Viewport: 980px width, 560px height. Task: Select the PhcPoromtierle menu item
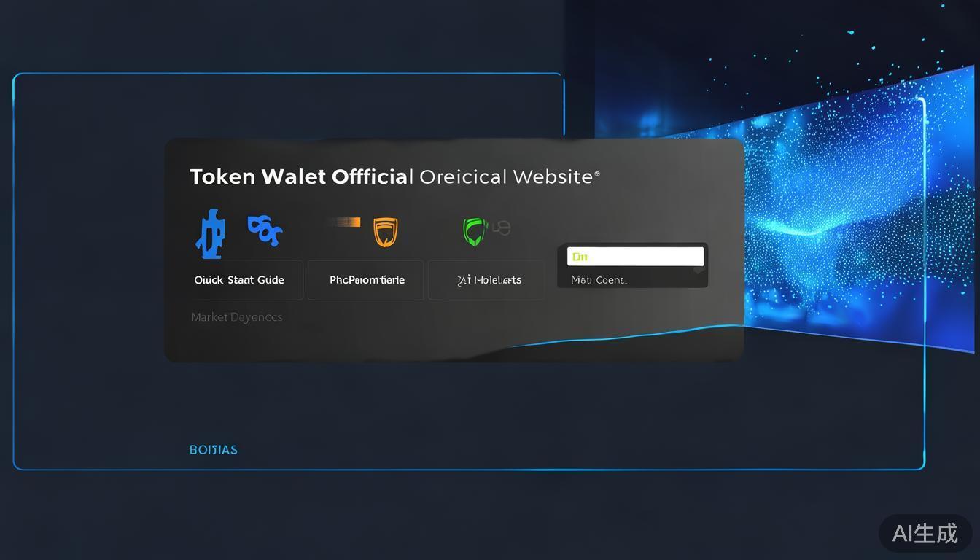[367, 279]
